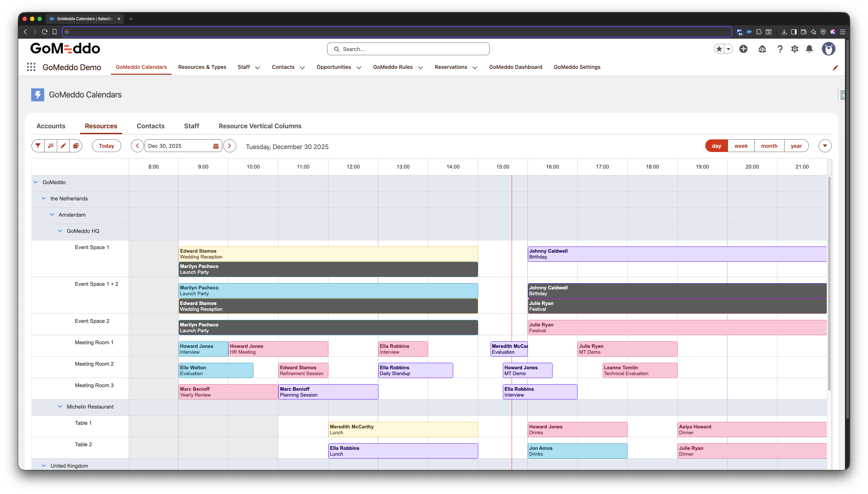
Task: Open Resource Vertical Columns tab
Action: (260, 126)
